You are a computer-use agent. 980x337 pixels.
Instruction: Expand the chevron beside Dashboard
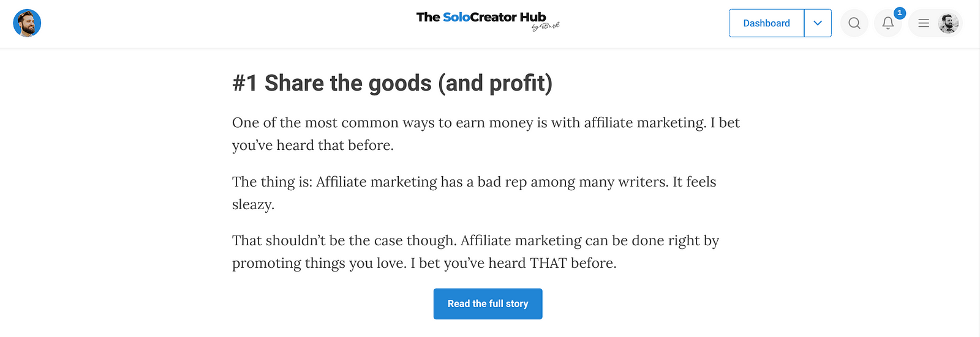coord(818,23)
